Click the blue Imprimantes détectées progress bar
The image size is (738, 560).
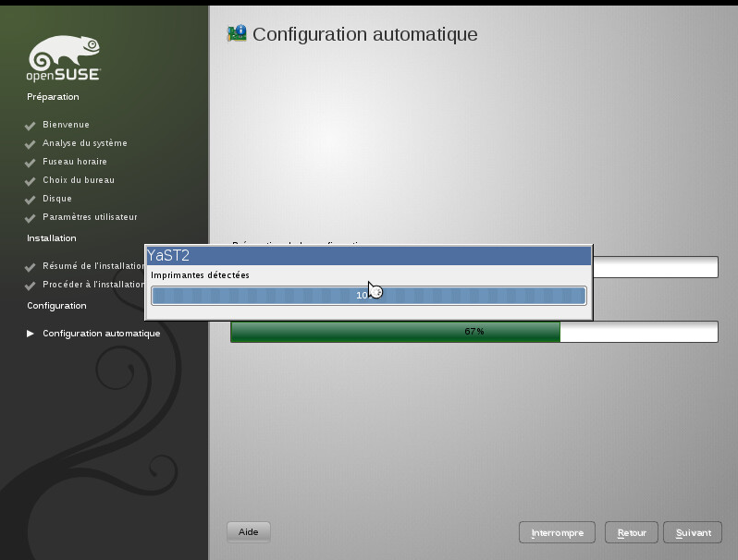pyautogui.click(x=368, y=296)
